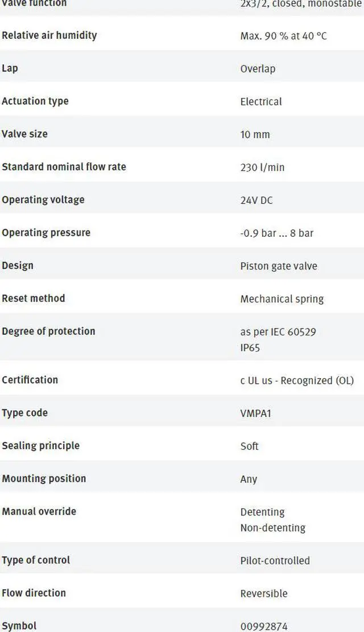Select the 'Pilot-controlled' control type value
Screen dimensions: 364x632
click(x=275, y=561)
